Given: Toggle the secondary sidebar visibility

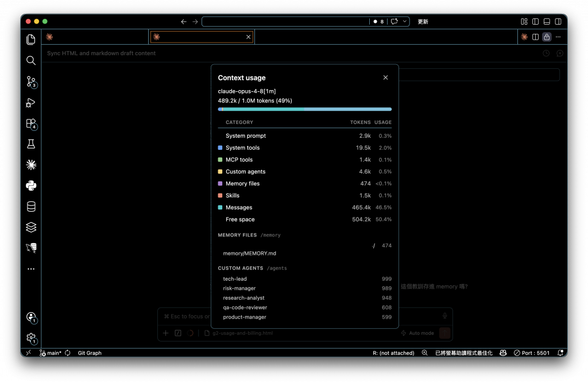Looking at the screenshot, I should tap(558, 22).
